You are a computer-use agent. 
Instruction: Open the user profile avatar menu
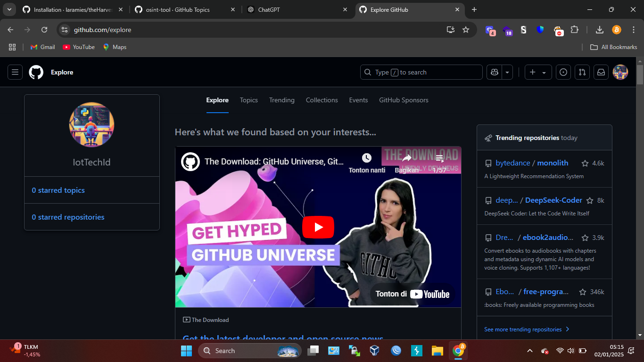point(620,72)
